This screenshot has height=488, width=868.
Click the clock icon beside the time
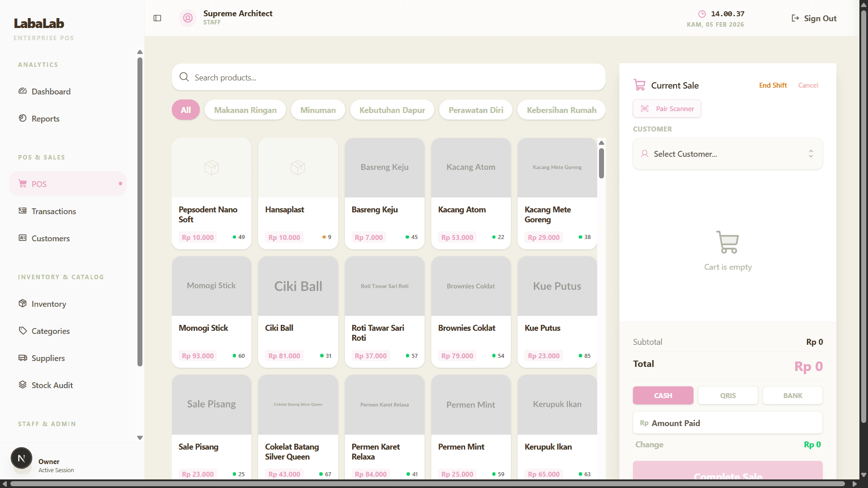pyautogui.click(x=702, y=14)
